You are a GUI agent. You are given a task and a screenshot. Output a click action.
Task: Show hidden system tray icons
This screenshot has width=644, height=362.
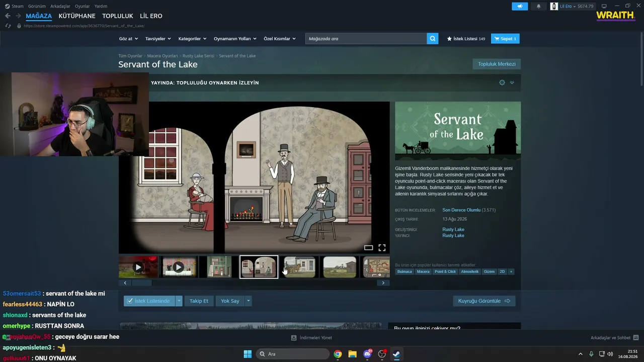coord(580,354)
